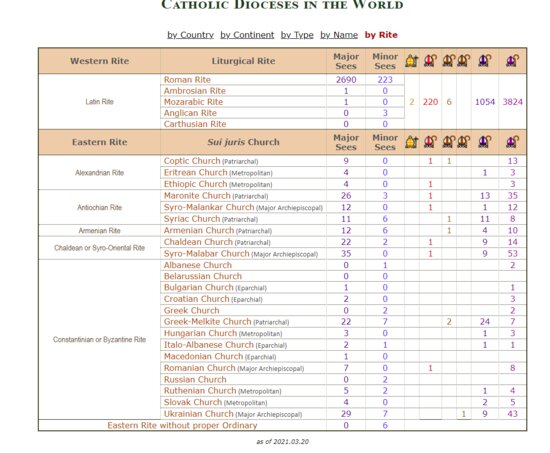Screen dimensions: 550x453
Task: Open the Bulgarian Church link
Action: 199,287
